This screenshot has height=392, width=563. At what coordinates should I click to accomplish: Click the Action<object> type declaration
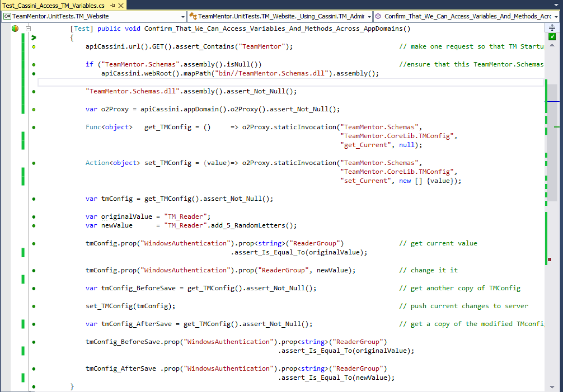click(x=113, y=163)
